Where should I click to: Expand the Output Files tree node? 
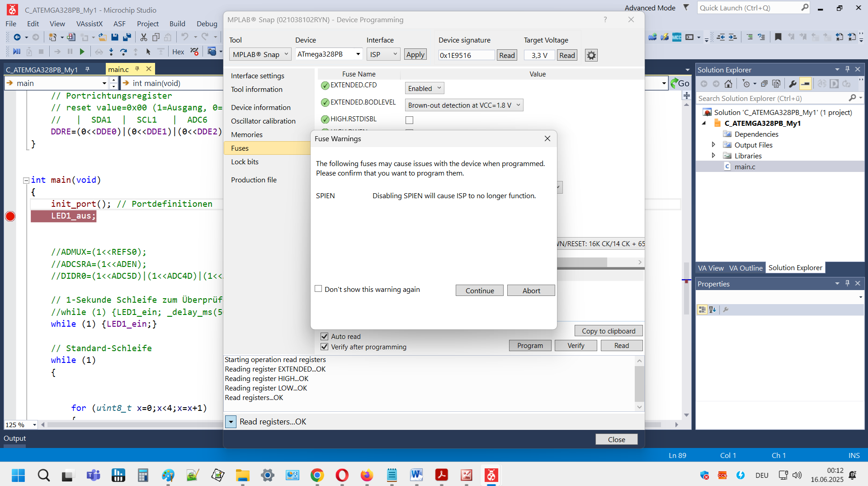click(713, 145)
